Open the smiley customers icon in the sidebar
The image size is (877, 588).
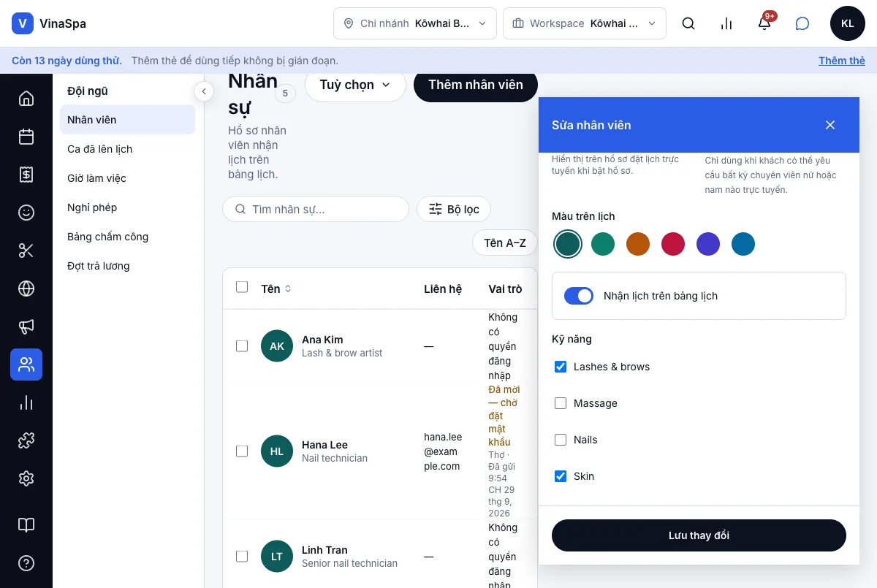[x=26, y=213]
